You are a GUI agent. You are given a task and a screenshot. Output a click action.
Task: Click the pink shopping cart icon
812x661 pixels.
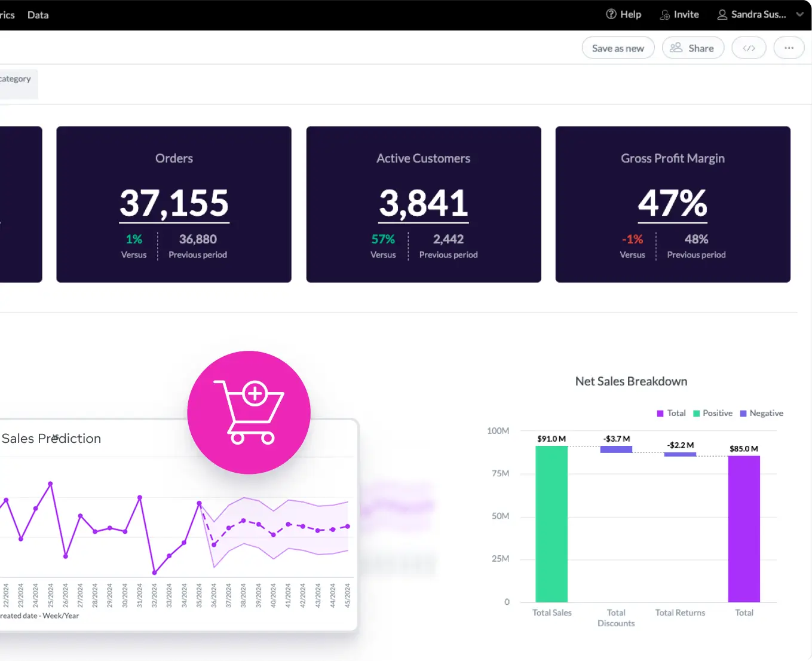coord(249,412)
